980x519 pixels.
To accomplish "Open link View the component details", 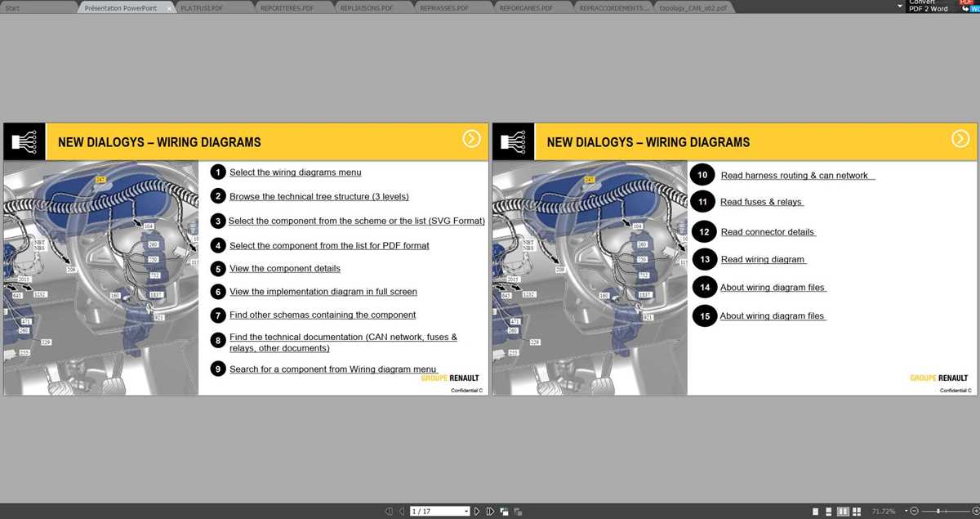I will 285,268.
